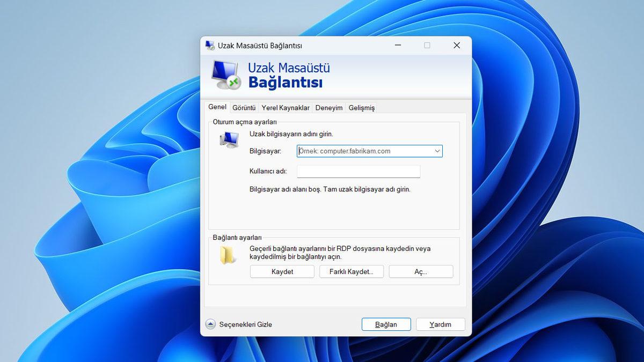
Task: Go to the Deneyim tab
Action: pyautogui.click(x=329, y=108)
